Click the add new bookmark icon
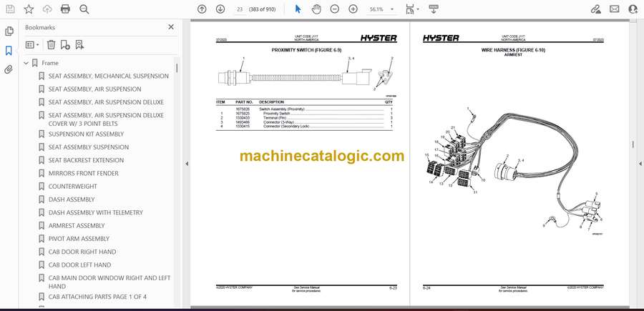This screenshot has height=311, width=644. click(x=65, y=45)
